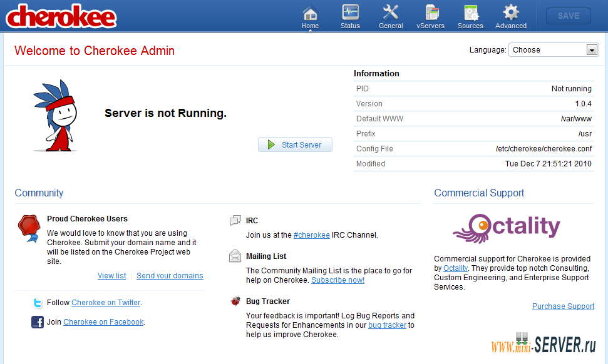Click the Welcome to Cherokee Admin heading
This screenshot has height=364, width=608.
tap(95, 51)
